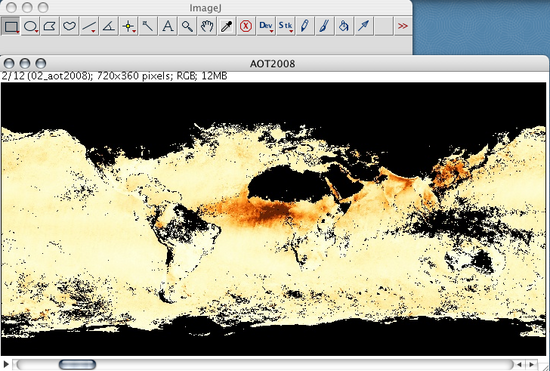The image size is (550, 371).
Task: Show more tools with double arrow
Action: point(403,26)
